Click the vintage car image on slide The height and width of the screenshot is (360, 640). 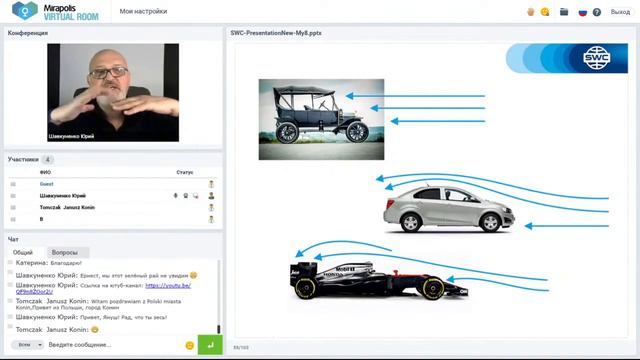coord(321,119)
